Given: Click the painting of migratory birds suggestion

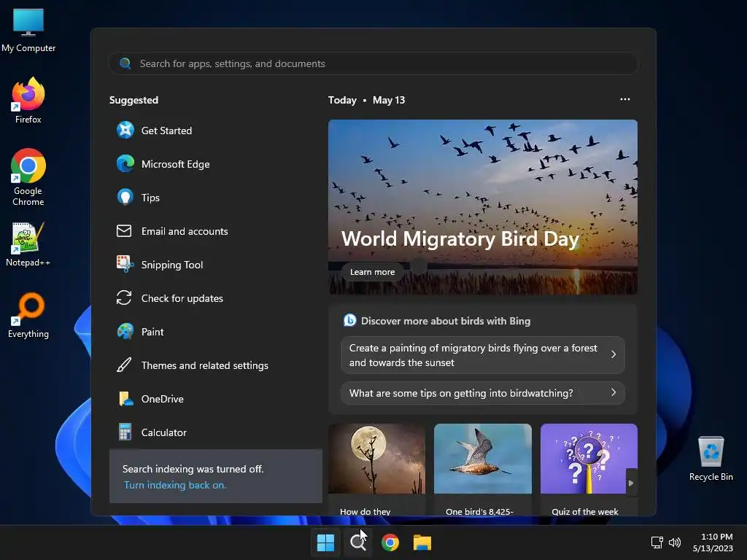Looking at the screenshot, I should pyautogui.click(x=483, y=355).
